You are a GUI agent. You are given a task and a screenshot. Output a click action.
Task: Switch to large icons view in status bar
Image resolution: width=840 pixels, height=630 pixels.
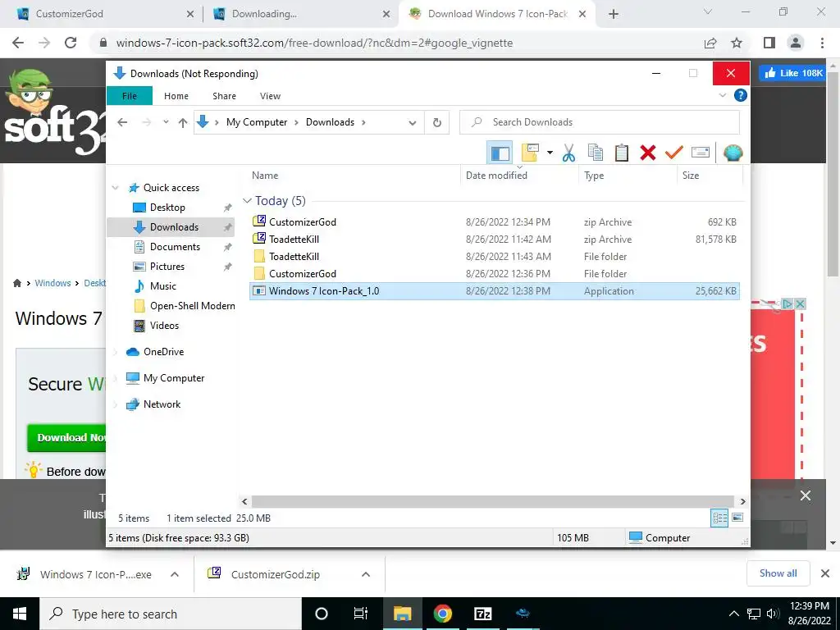point(737,518)
